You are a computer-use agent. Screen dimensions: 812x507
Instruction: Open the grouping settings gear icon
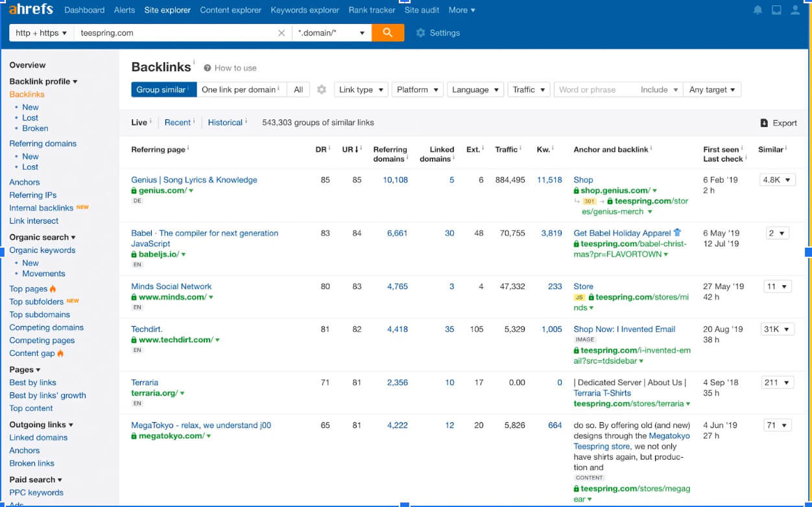click(322, 89)
